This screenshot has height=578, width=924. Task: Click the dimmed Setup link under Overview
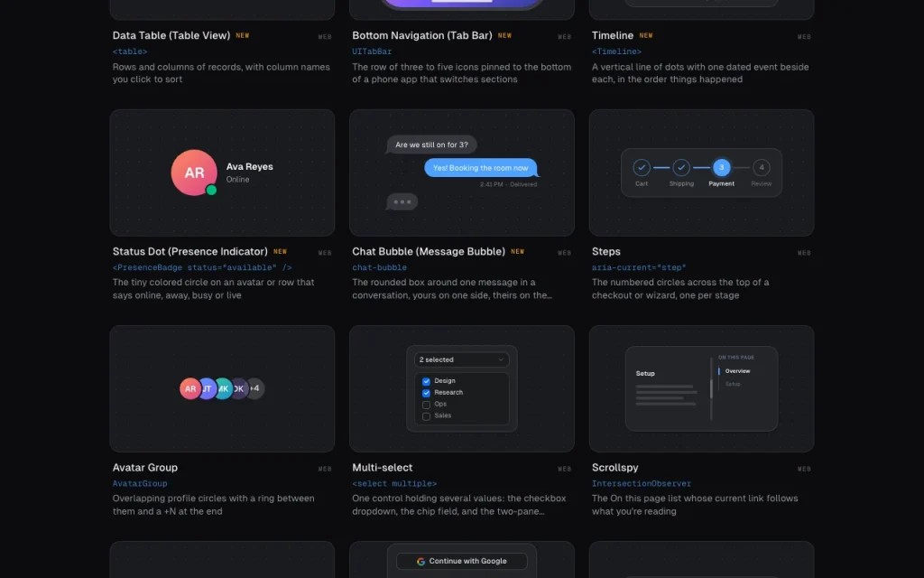point(733,384)
